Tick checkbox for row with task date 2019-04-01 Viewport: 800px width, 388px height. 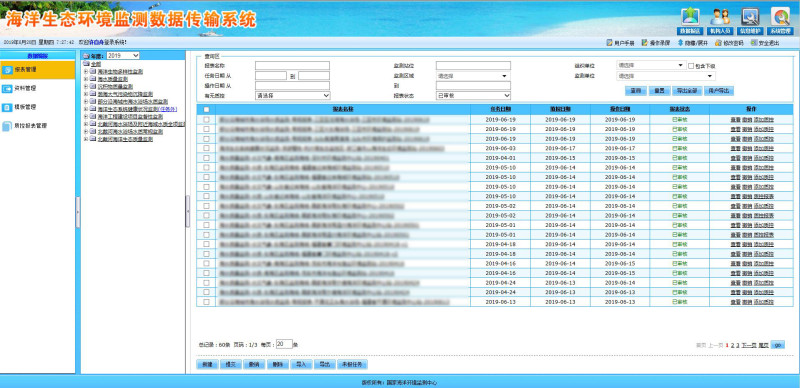(206, 158)
